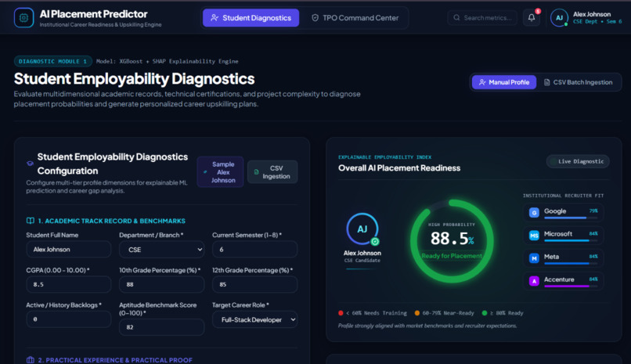Viewport: 631px width, 364px height.
Task: Switch to Student Diagnostics tab
Action: point(251,18)
